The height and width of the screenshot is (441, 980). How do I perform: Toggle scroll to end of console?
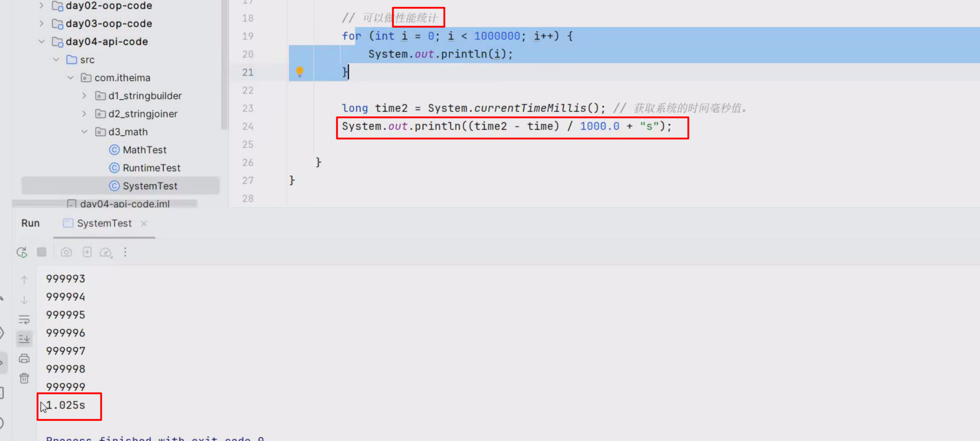pyautogui.click(x=24, y=339)
